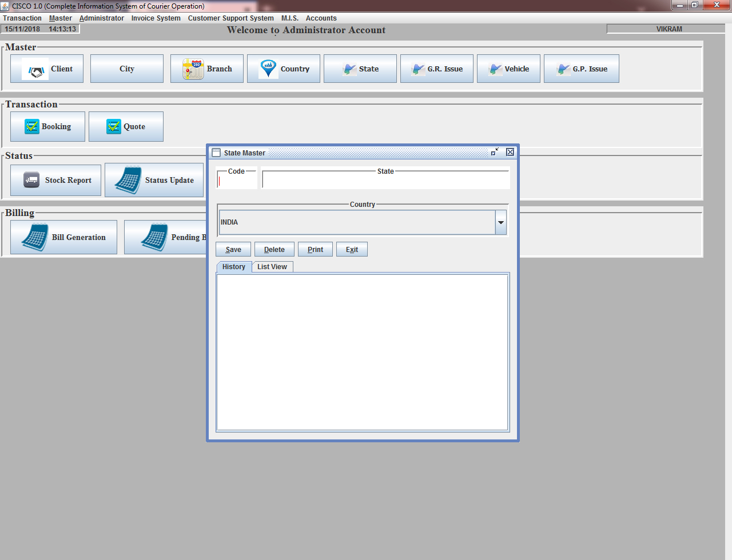Viewport: 732px width, 560px height.
Task: Open the Customer Support System menu
Action: point(231,18)
